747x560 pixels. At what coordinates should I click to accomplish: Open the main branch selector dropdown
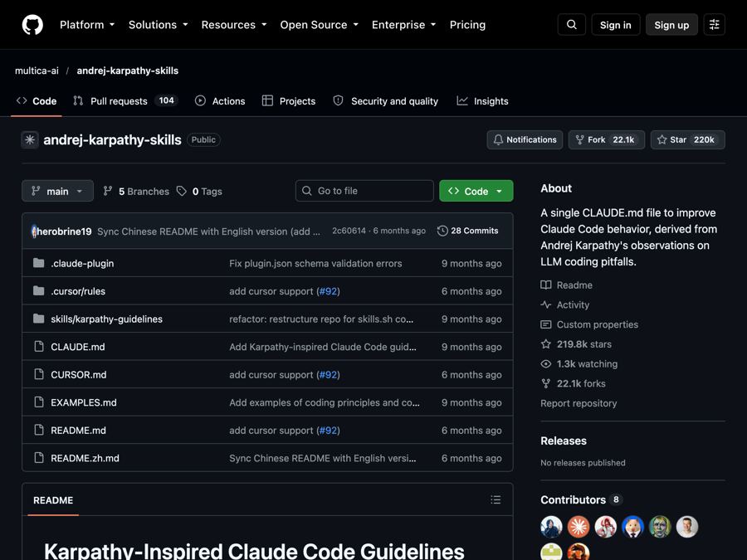click(57, 191)
